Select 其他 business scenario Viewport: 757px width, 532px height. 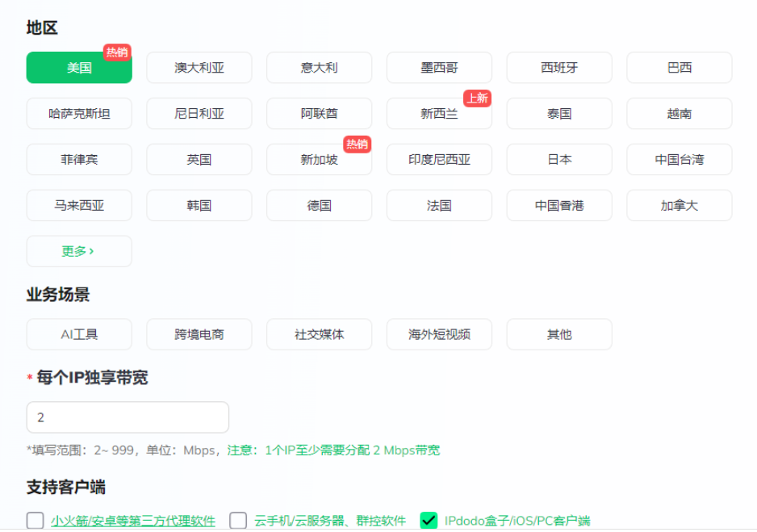(x=559, y=334)
